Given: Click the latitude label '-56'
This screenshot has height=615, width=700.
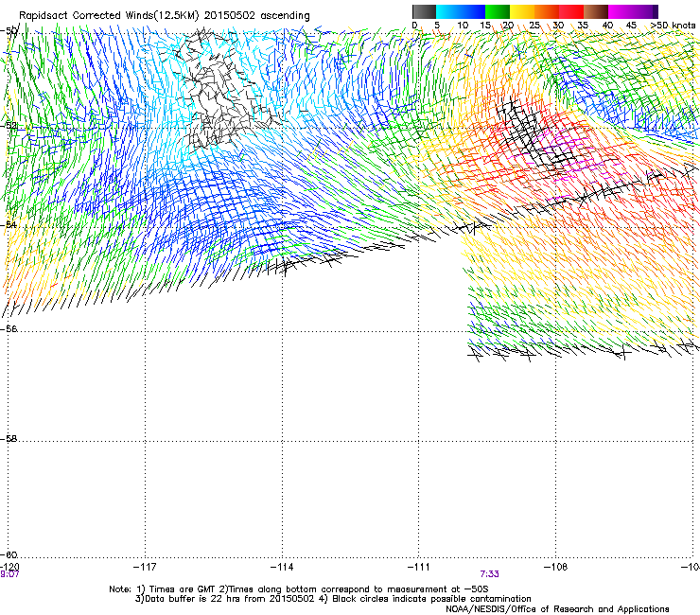Looking at the screenshot, I should (x=9, y=328).
